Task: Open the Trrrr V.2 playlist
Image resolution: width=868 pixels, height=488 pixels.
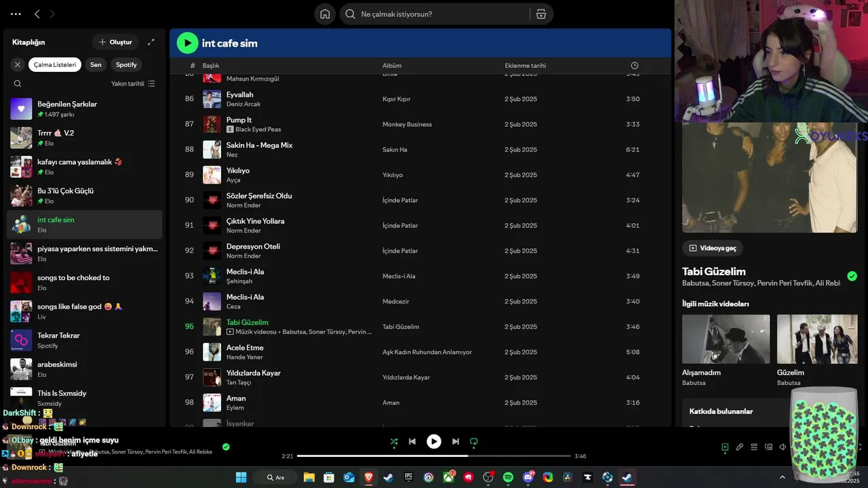Action: (85, 138)
